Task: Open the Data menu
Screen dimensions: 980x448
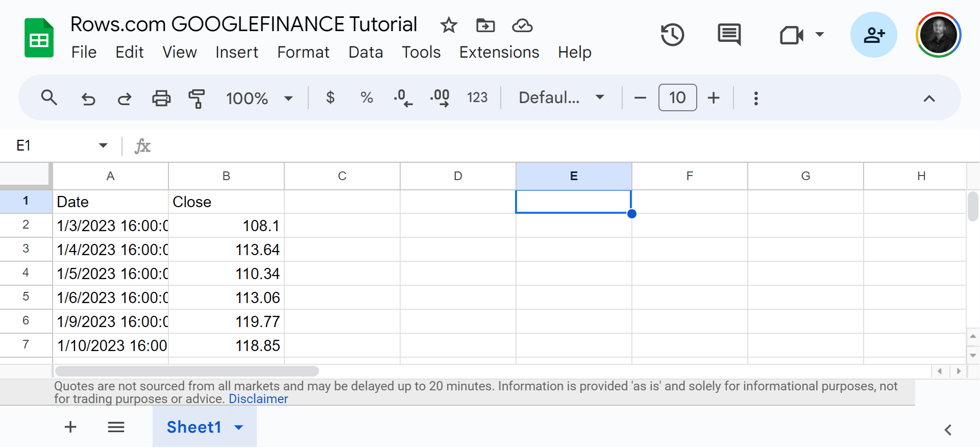Action: coord(365,52)
